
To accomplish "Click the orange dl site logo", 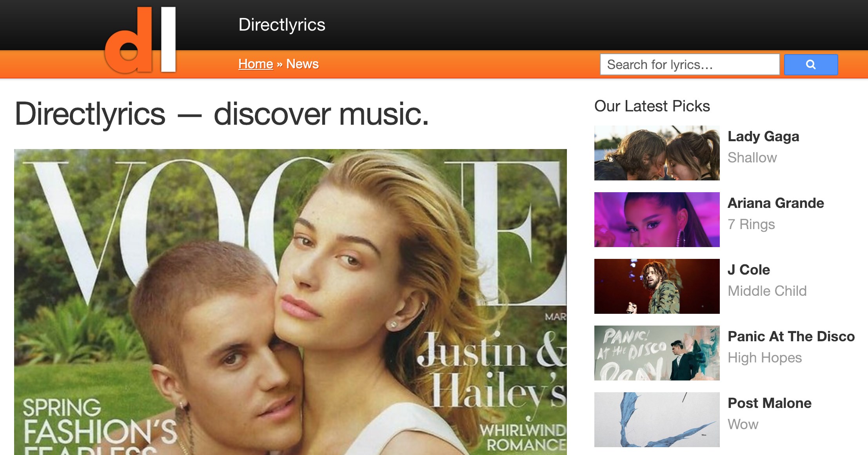I will pyautogui.click(x=140, y=40).
